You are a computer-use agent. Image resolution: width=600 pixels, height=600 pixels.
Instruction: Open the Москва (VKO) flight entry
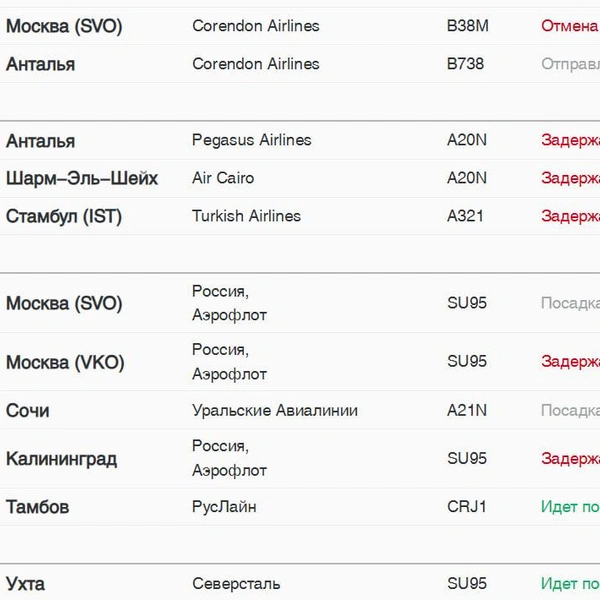pyautogui.click(x=300, y=362)
